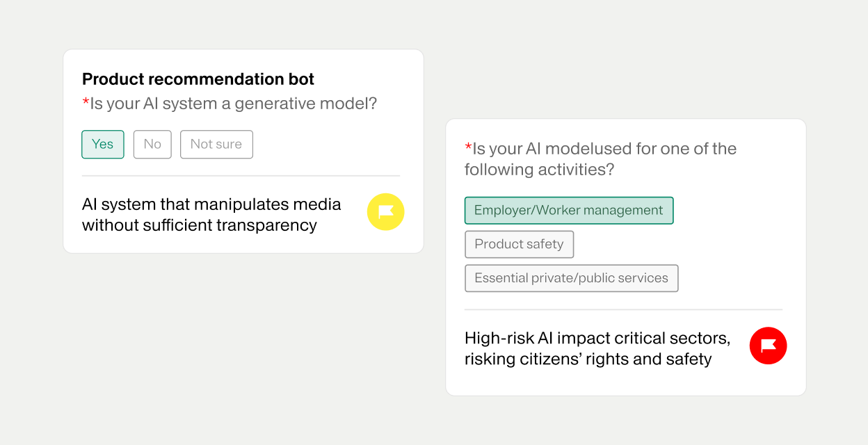Screen dimensions: 868x445
Task: Select 'No' for generative model question
Action: coord(152,144)
